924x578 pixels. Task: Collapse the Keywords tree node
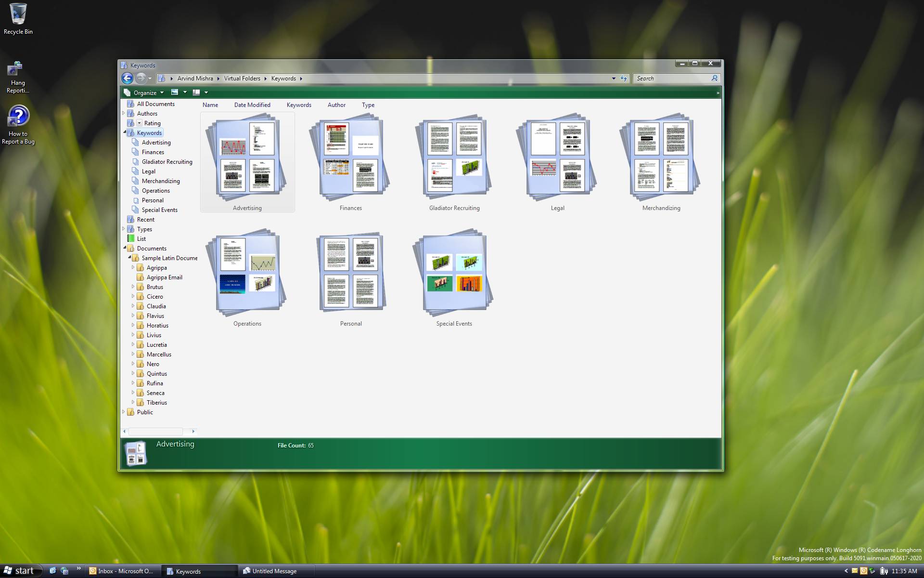125,132
